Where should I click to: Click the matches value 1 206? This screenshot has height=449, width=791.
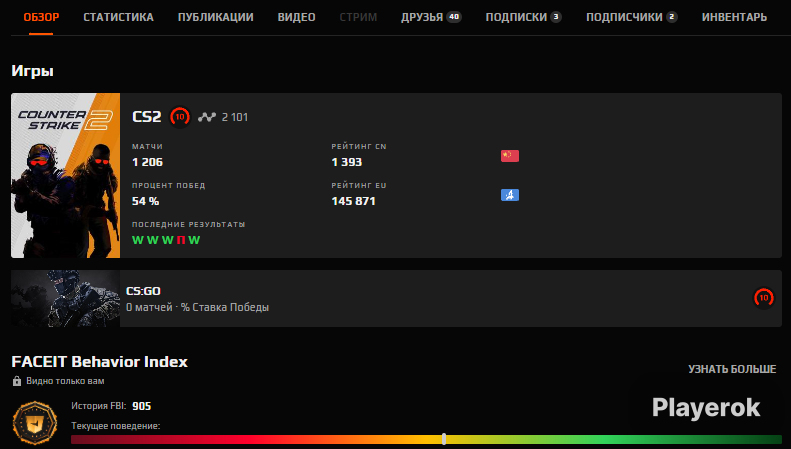coord(147,162)
